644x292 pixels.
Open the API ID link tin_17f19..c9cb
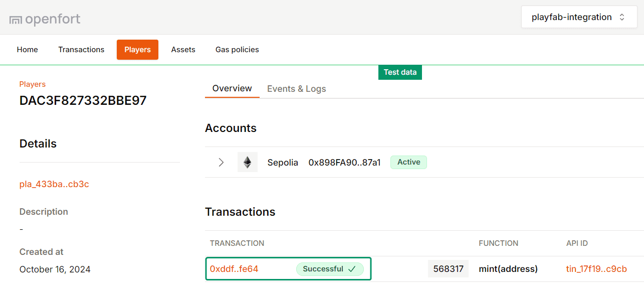click(x=596, y=269)
